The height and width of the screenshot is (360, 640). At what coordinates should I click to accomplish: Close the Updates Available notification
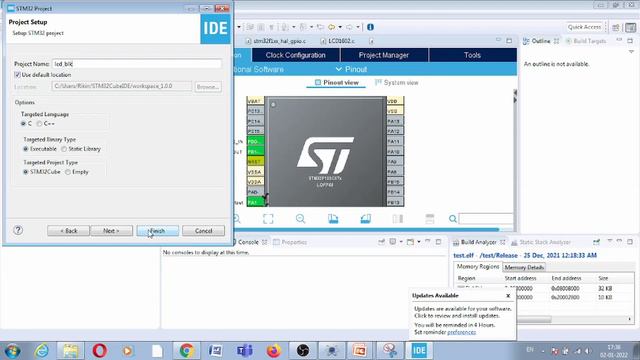[508, 296]
